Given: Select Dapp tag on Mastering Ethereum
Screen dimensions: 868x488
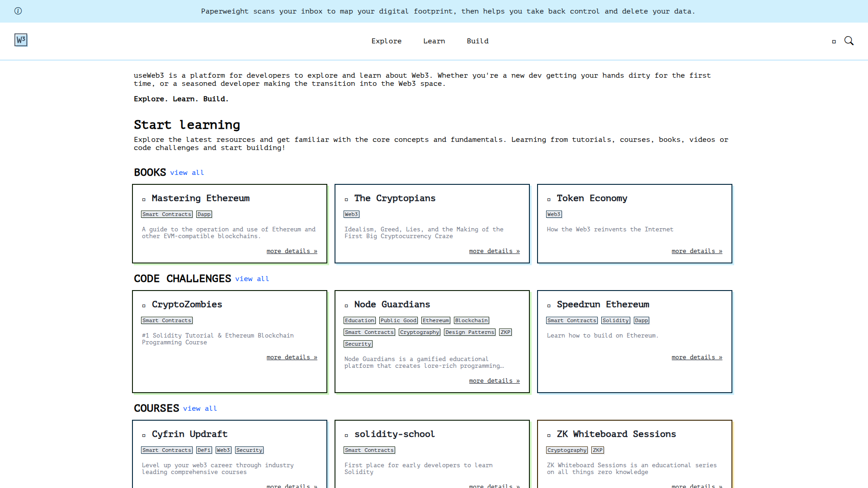Looking at the screenshot, I should point(204,214).
